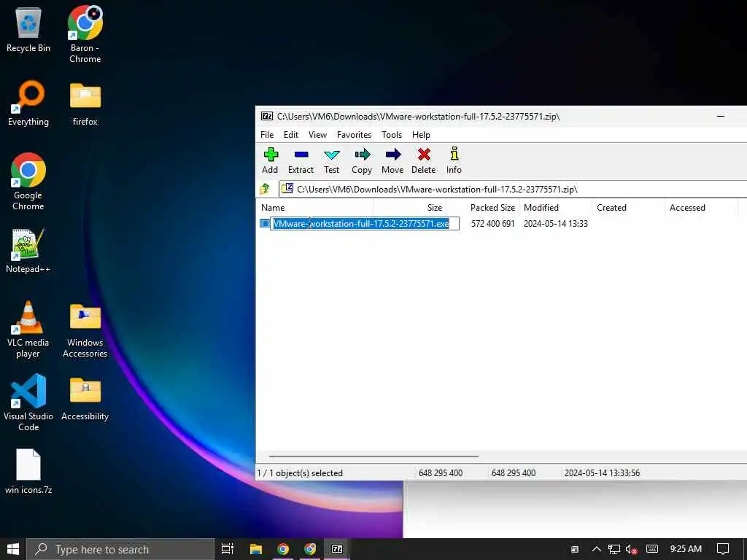Click status bar '1 / 1 object(s) selected'
747x560 pixels.
coord(300,472)
